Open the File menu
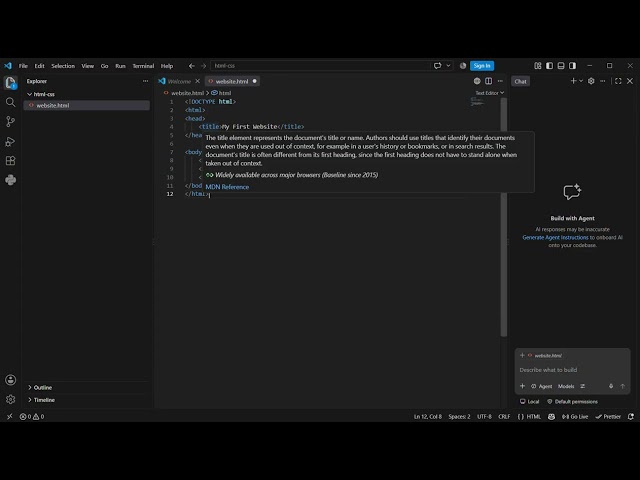 [x=23, y=66]
